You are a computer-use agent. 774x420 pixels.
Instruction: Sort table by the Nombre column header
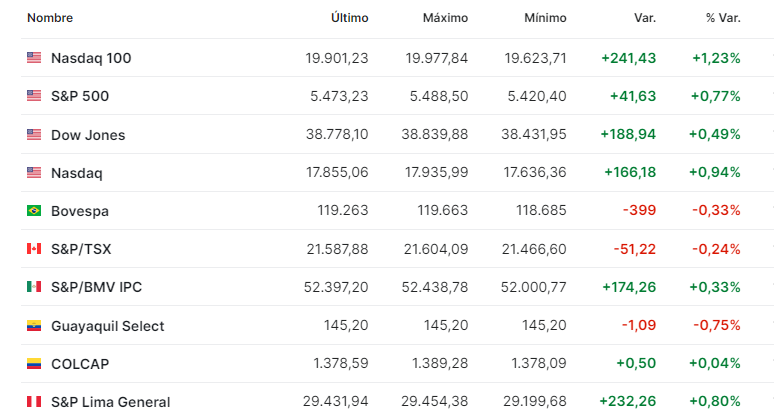point(50,18)
